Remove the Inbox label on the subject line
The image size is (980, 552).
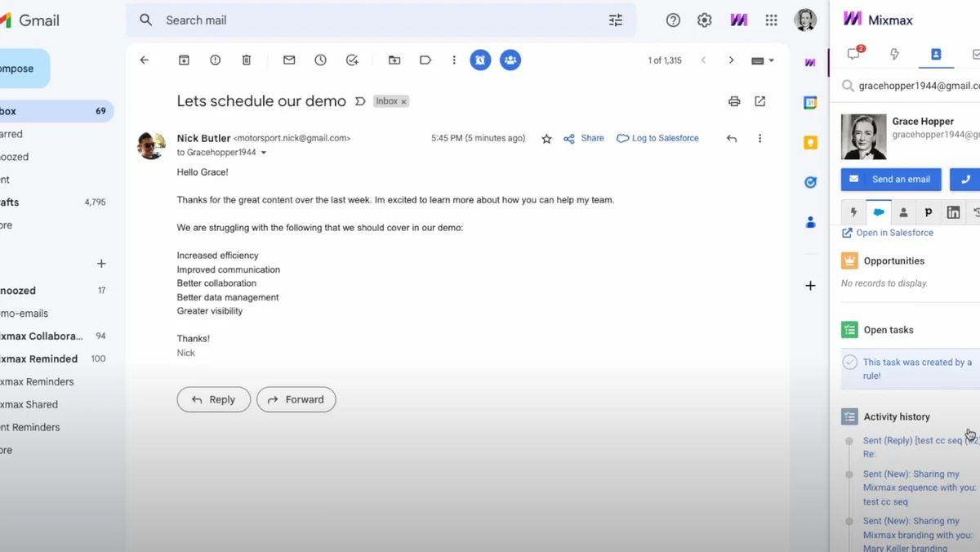click(x=402, y=100)
